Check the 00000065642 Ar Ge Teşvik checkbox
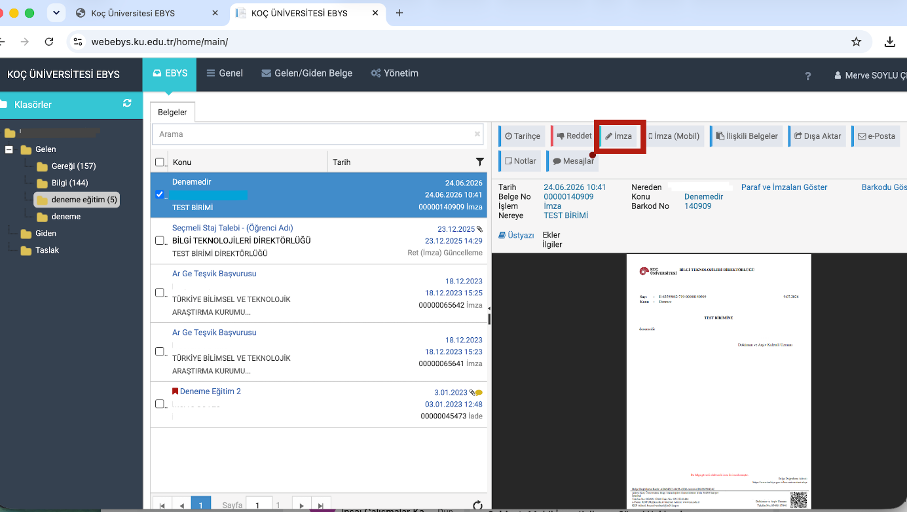Image resolution: width=908 pixels, height=512 pixels. 160,292
